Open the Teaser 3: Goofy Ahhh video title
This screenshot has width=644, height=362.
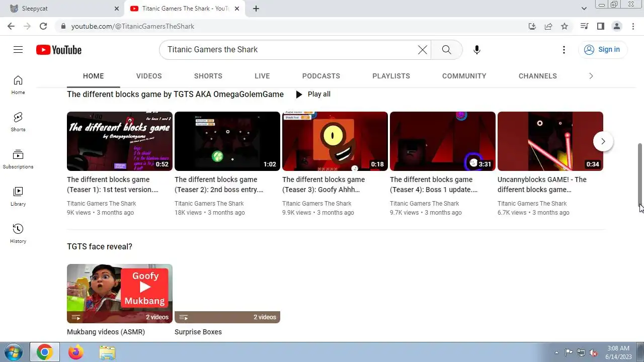tap(324, 185)
